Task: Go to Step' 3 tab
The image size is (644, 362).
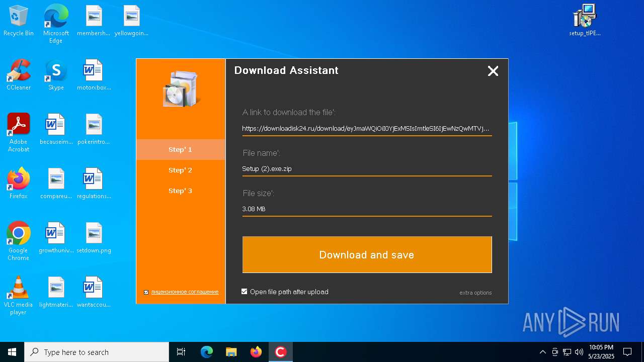Action: 181,191
